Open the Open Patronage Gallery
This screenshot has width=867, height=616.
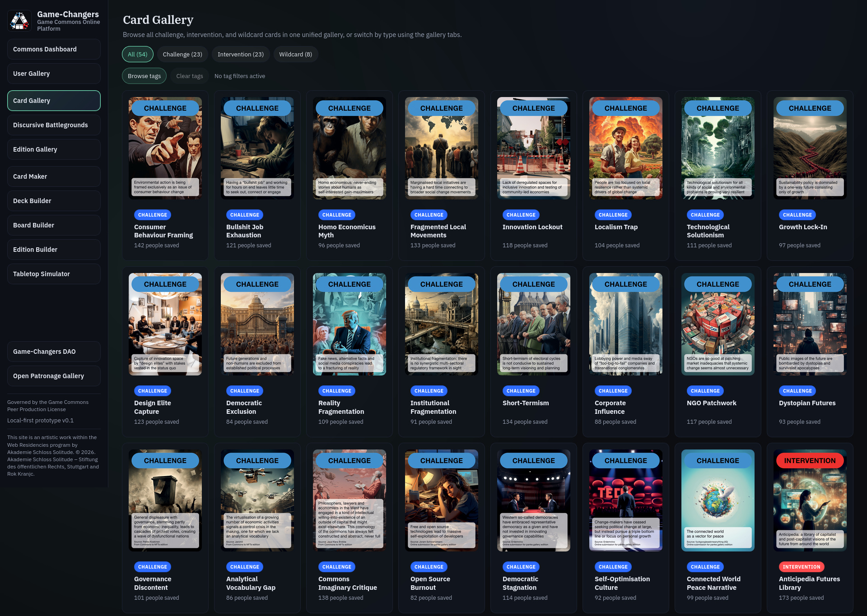[x=54, y=376]
